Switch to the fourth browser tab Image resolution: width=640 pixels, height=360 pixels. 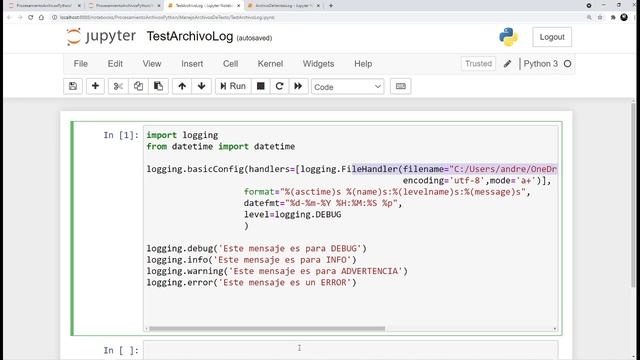(x=284, y=6)
